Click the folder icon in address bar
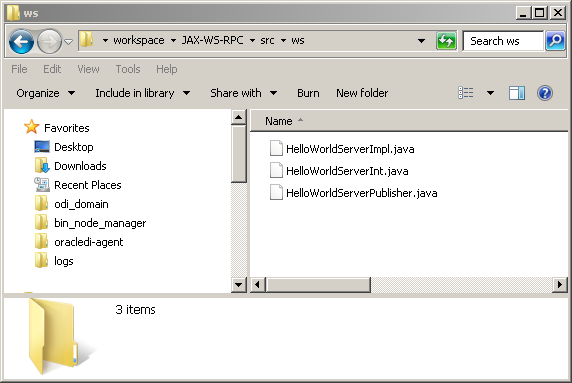The image size is (572, 383). click(x=87, y=39)
